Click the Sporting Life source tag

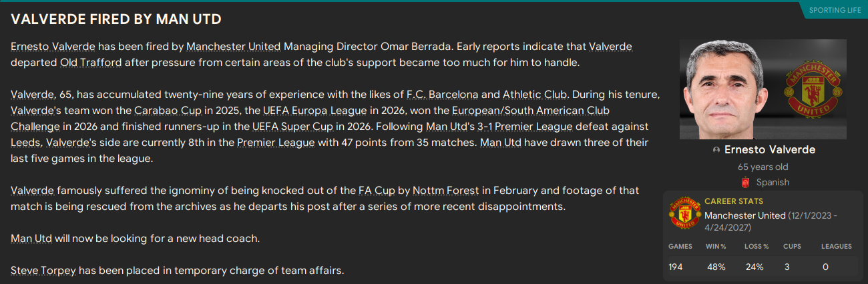833,10
